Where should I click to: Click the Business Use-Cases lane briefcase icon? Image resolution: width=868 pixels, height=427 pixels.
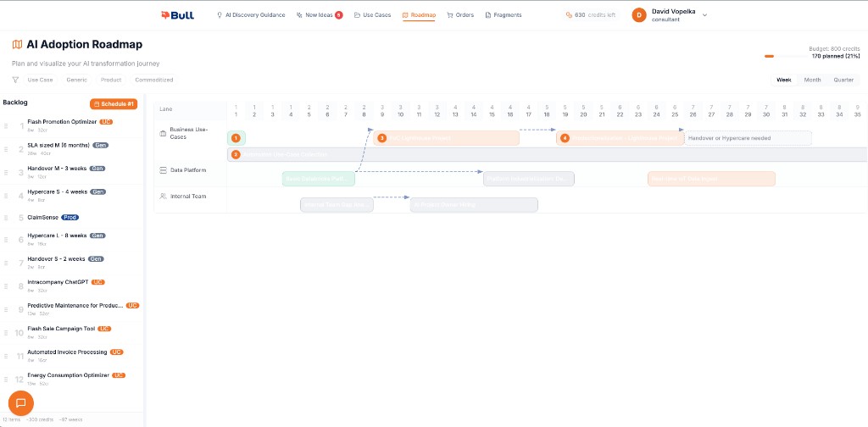click(163, 133)
